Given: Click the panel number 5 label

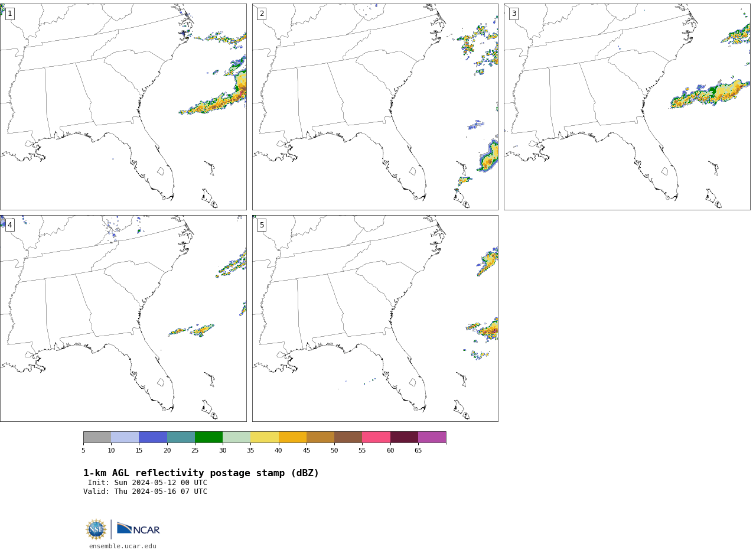Looking at the screenshot, I should tap(262, 225).
